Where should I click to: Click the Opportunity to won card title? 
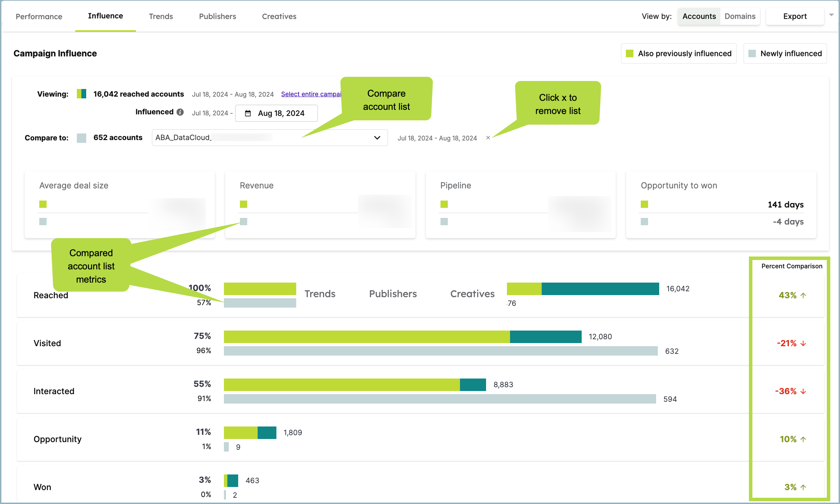coord(679,186)
